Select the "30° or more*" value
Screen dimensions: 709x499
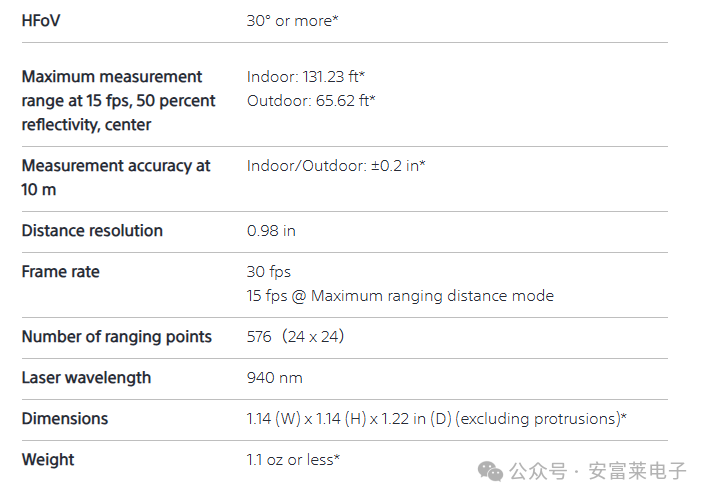[x=292, y=20]
